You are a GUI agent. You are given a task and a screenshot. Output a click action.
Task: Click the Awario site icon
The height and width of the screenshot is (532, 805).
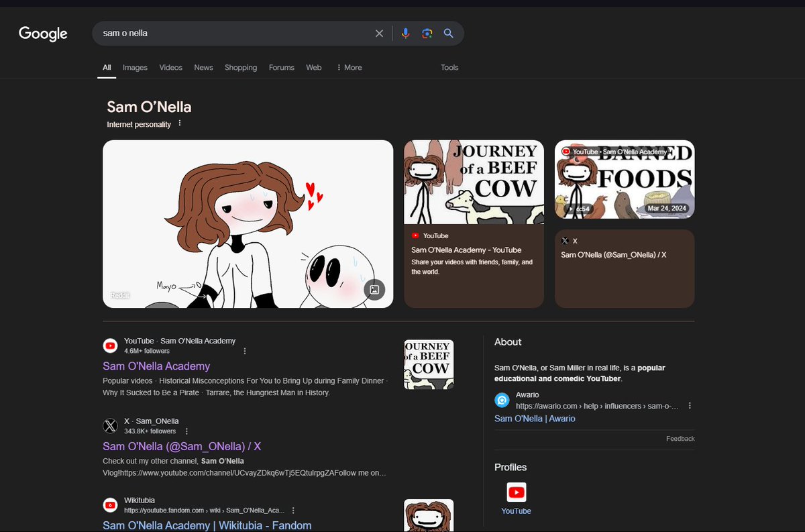(502, 401)
